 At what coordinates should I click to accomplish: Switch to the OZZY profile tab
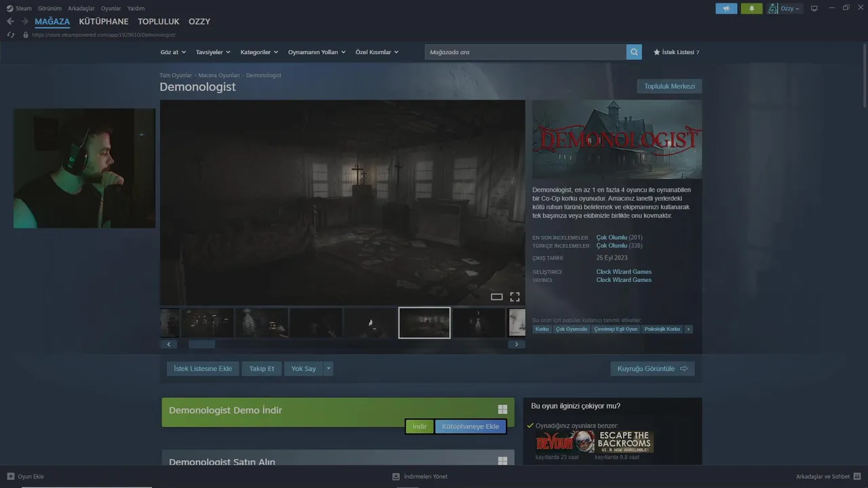click(x=199, y=22)
